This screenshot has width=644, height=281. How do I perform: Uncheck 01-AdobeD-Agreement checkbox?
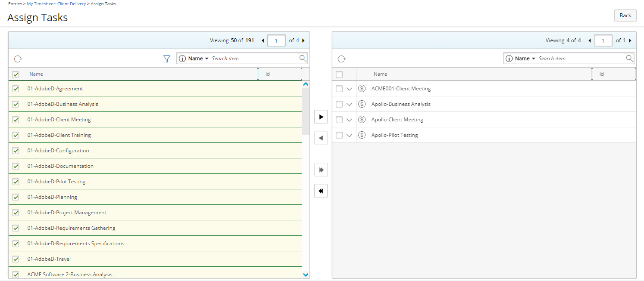(x=16, y=89)
